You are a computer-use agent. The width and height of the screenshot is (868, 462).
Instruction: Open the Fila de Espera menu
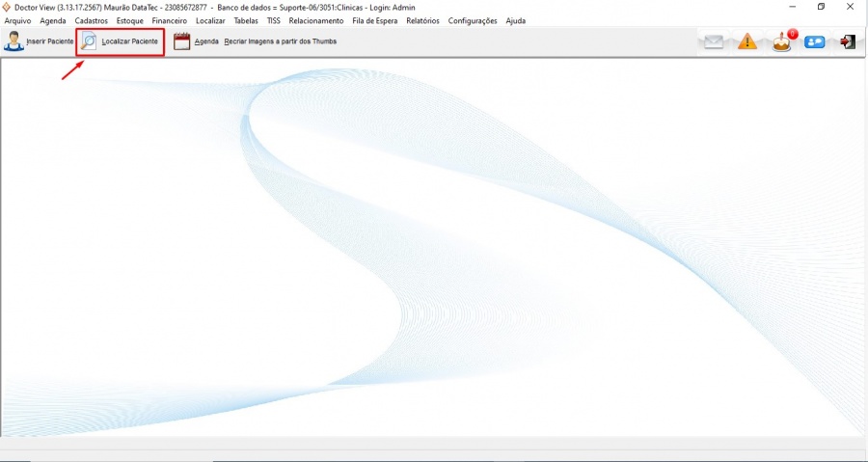click(375, 20)
